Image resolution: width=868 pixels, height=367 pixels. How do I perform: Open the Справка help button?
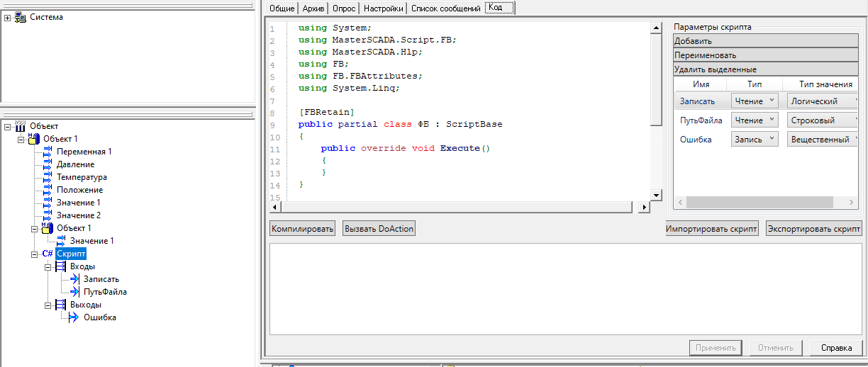(836, 348)
